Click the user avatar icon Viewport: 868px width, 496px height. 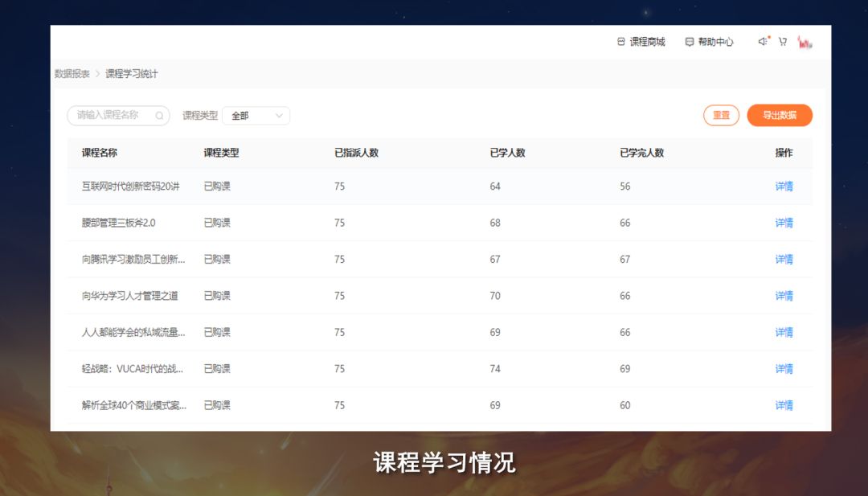[x=805, y=42]
